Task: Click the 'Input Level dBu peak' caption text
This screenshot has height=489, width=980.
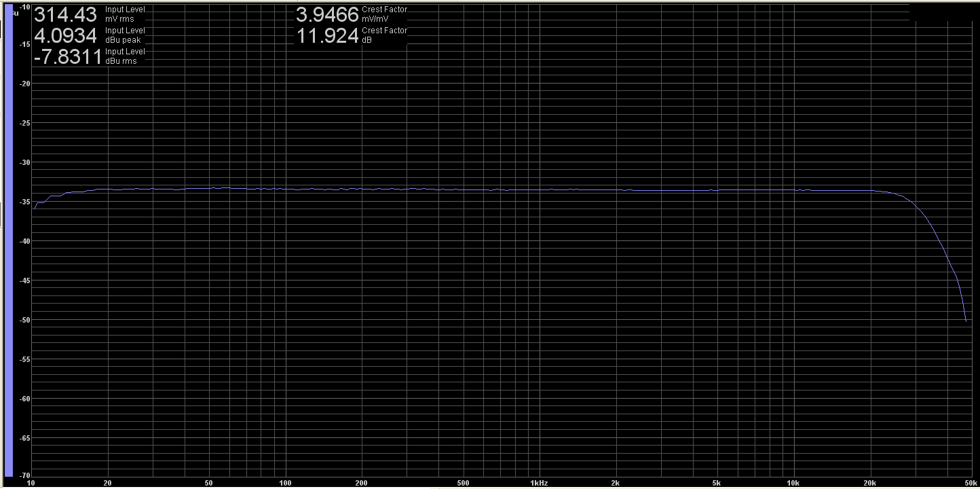Action: click(x=125, y=35)
